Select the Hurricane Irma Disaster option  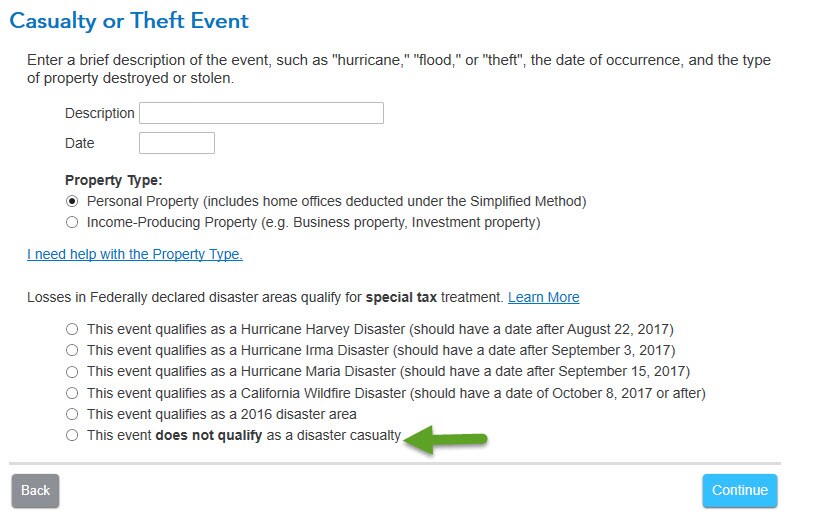(72, 350)
